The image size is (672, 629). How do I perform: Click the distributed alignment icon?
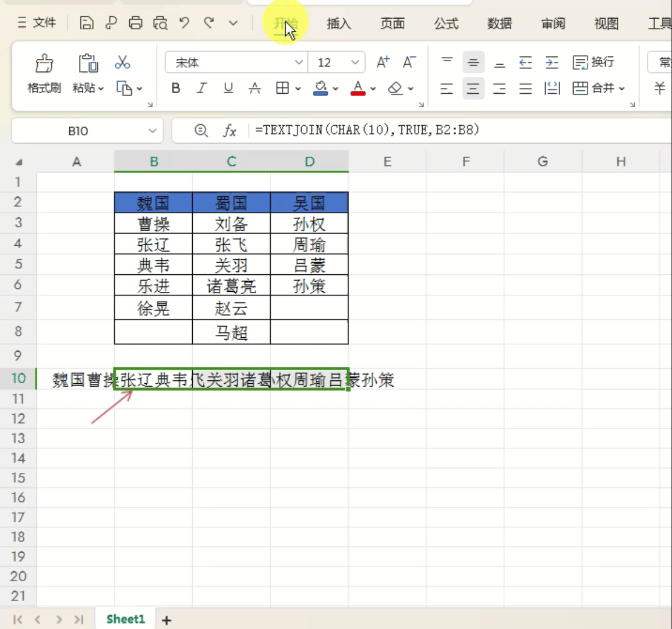pyautogui.click(x=552, y=89)
